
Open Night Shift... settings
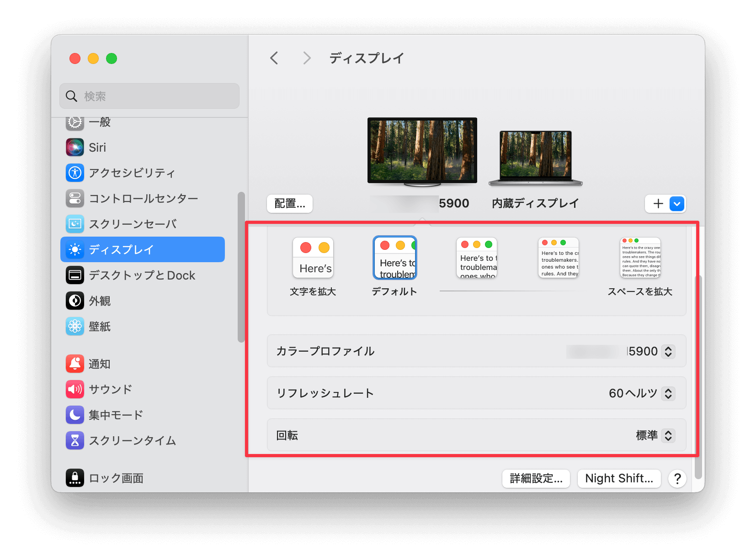coord(619,478)
